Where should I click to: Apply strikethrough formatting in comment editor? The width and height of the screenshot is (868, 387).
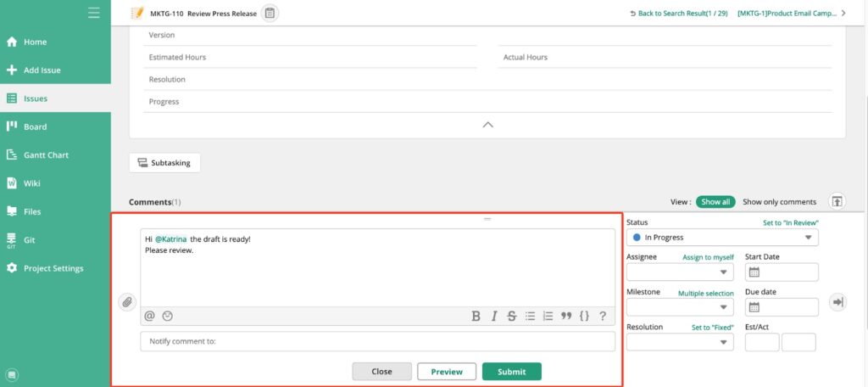click(512, 316)
